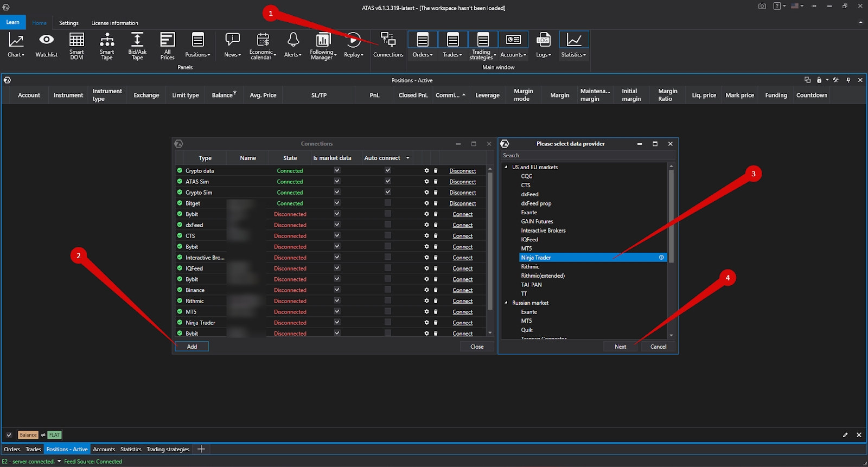868x467 pixels.
Task: Click Connect link for Ninja Trader
Action: point(462,323)
